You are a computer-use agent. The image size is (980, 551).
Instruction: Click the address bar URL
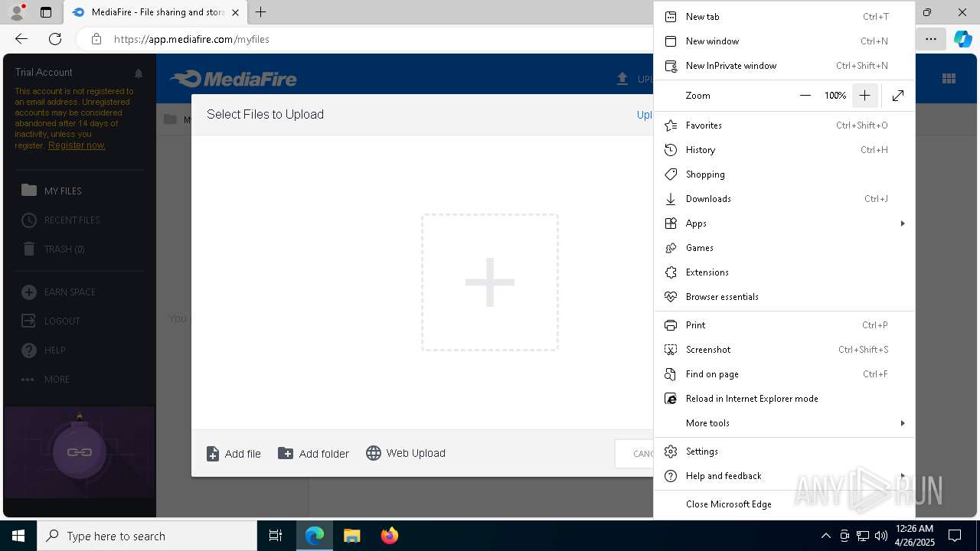click(191, 39)
